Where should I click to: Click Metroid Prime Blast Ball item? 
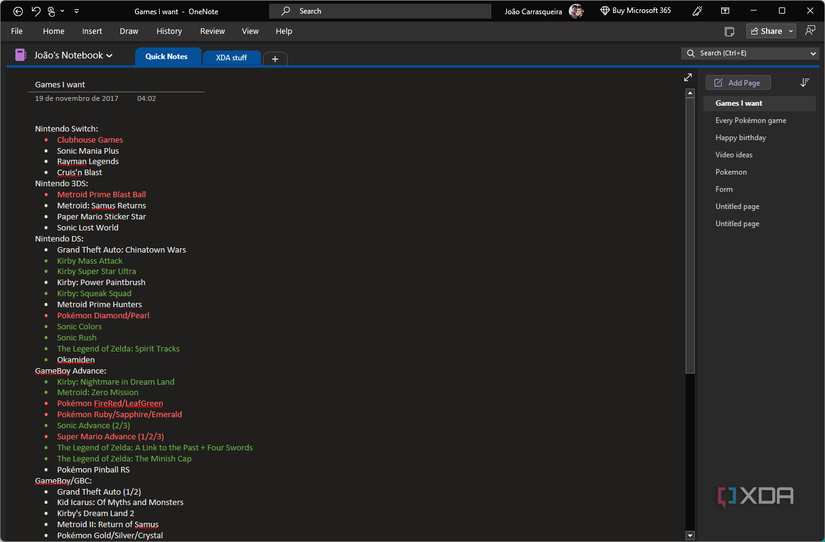click(102, 195)
